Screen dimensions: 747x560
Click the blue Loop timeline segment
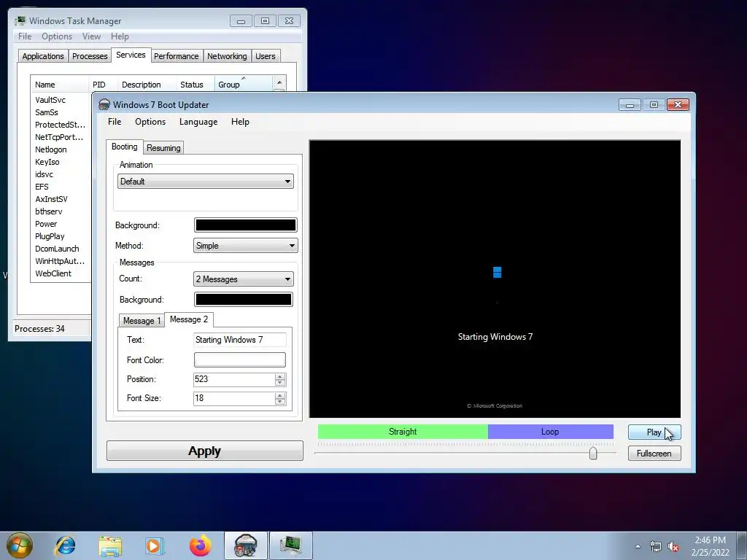[x=550, y=432]
